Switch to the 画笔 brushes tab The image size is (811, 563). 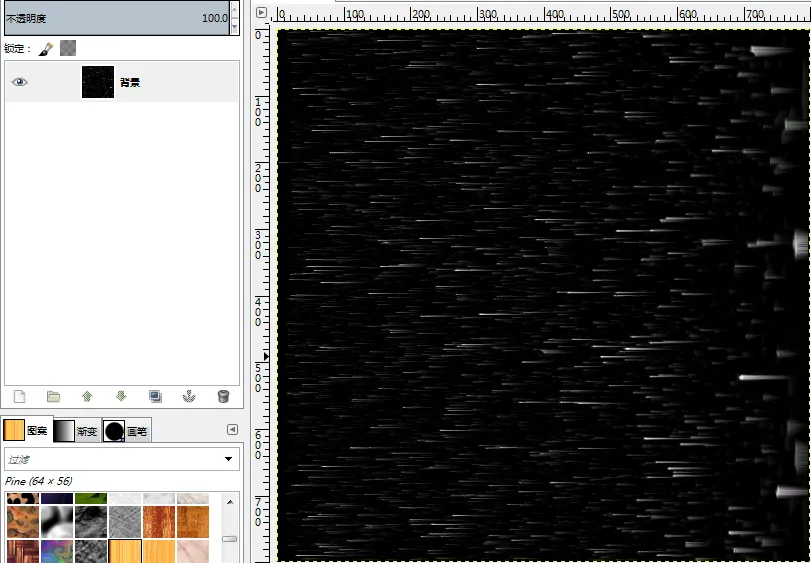(126, 431)
